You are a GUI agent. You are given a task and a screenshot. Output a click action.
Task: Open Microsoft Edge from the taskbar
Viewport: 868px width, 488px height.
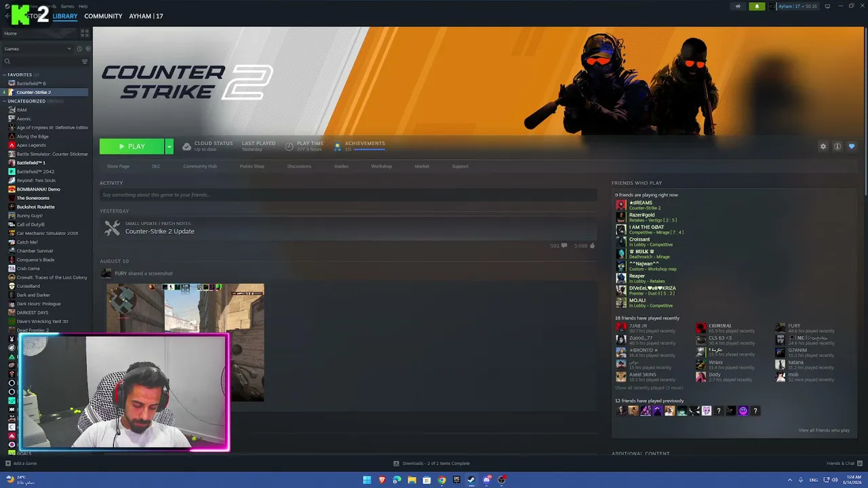click(x=397, y=480)
